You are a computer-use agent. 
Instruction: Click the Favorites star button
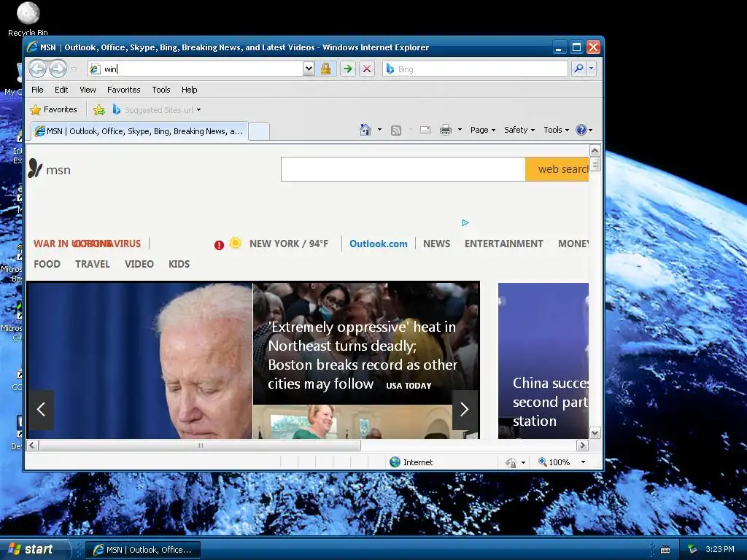[x=53, y=109]
